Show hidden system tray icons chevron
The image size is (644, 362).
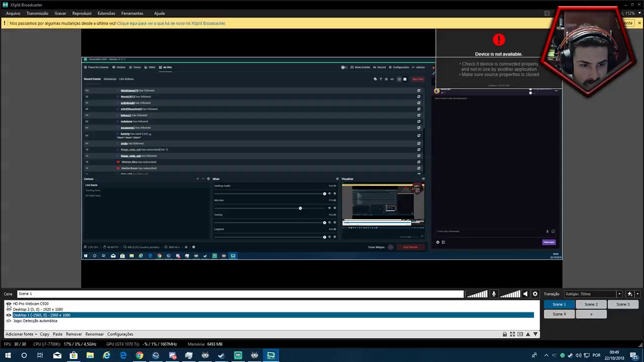point(546,355)
